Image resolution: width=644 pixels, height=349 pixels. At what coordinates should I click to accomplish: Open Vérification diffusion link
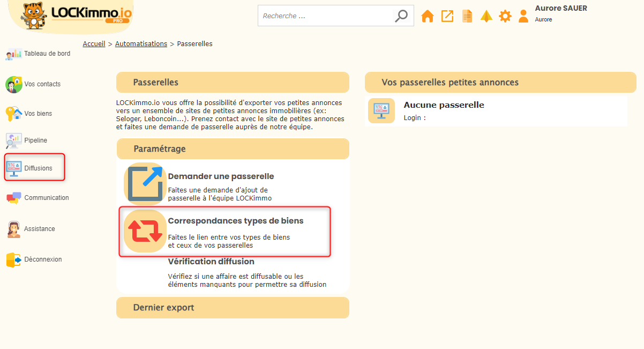click(211, 262)
